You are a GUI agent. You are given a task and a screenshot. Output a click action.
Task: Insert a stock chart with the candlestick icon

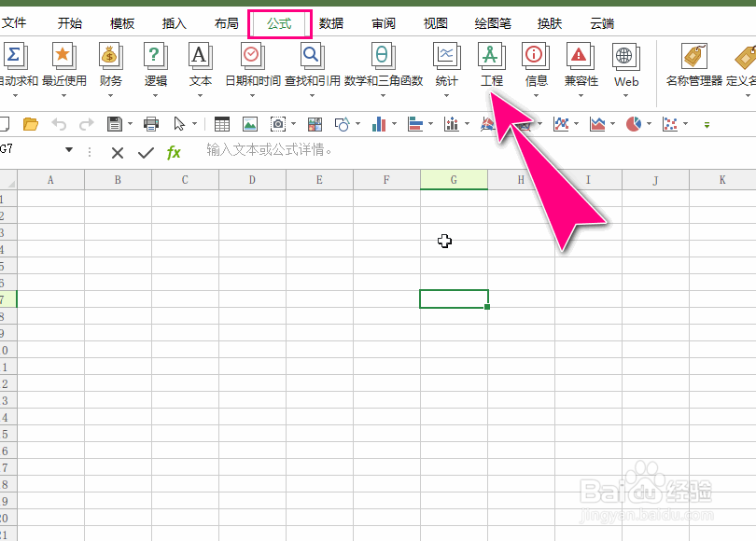click(452, 124)
